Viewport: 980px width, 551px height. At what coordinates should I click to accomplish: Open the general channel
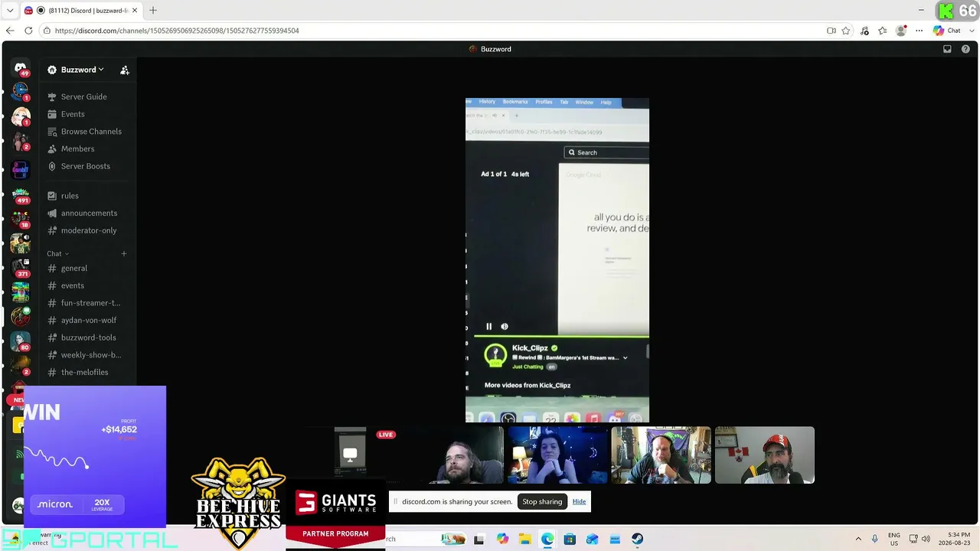[x=74, y=269]
